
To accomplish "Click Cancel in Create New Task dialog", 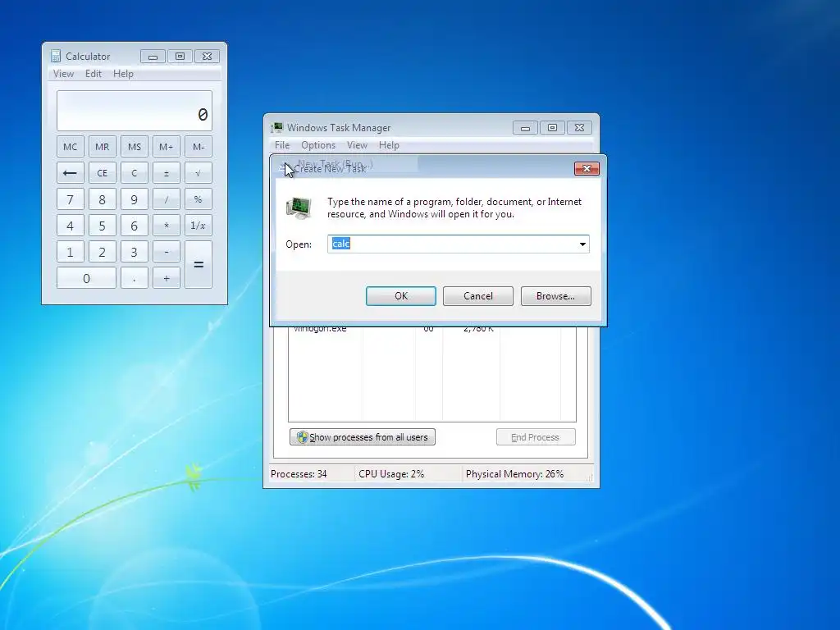I will click(478, 296).
